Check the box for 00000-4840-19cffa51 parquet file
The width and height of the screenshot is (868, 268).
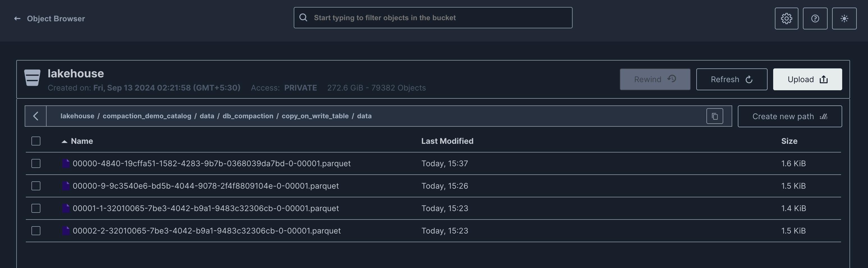click(x=36, y=163)
